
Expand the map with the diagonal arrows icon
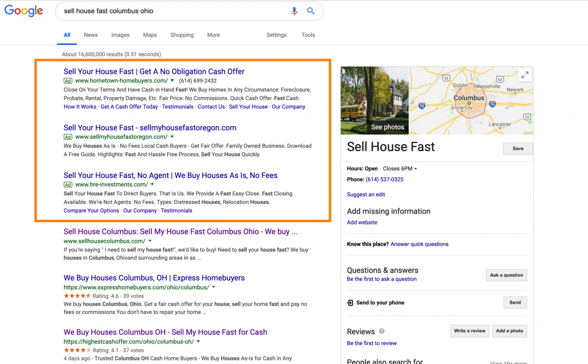click(525, 75)
